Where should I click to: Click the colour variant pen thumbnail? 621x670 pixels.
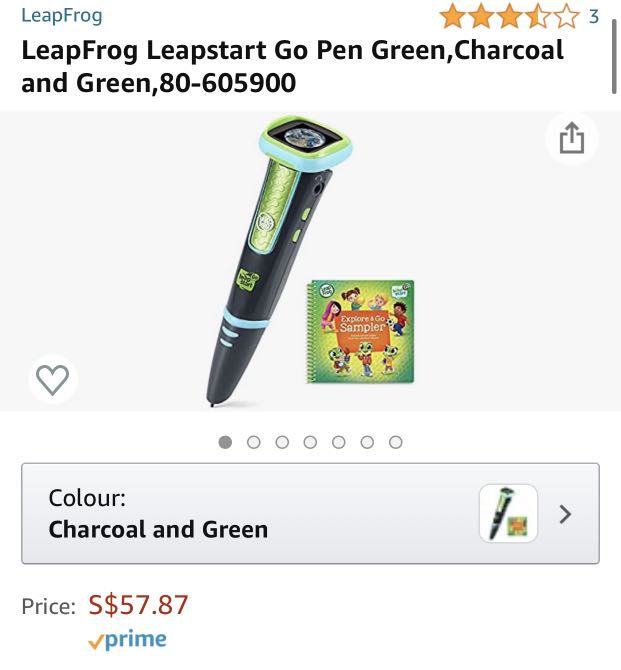pyautogui.click(x=508, y=513)
